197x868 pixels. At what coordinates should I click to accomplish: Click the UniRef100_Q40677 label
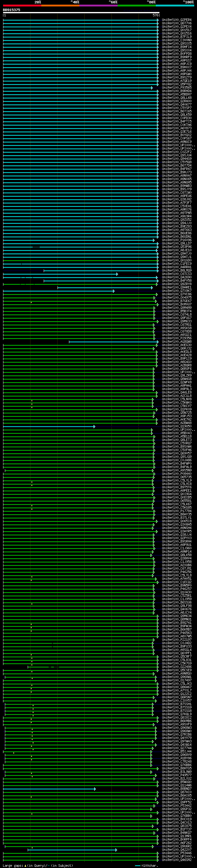pos(177,104)
